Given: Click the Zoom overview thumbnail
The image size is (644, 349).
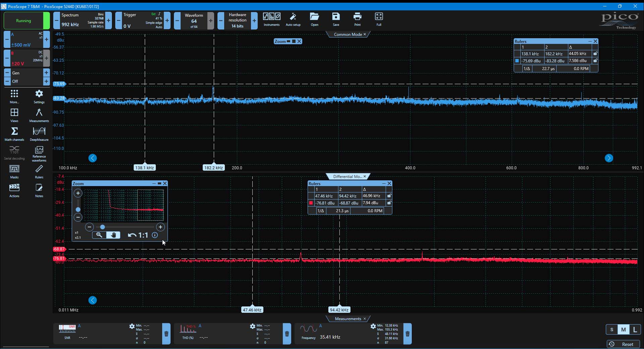Looking at the screenshot, I should click(x=124, y=205).
